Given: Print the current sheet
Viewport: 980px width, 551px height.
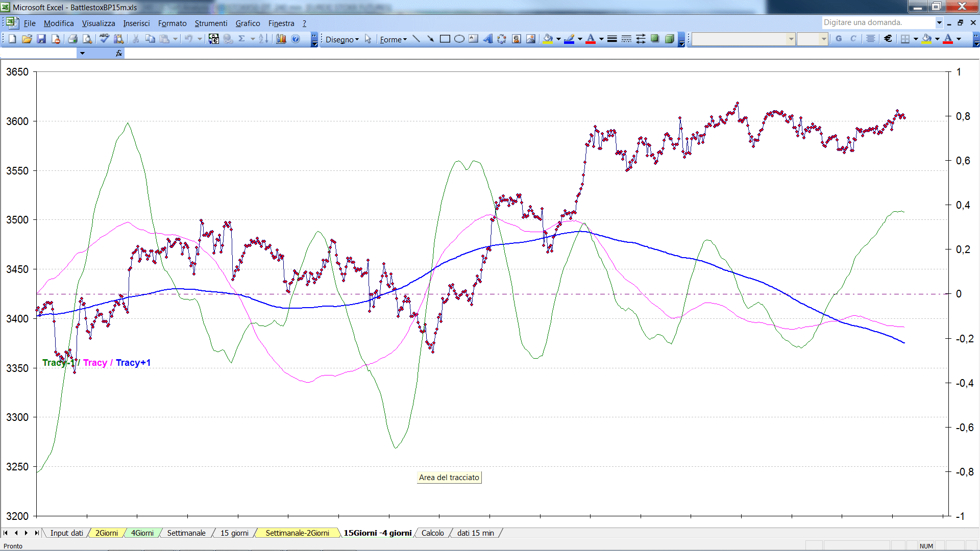Looking at the screenshot, I should pyautogui.click(x=72, y=39).
